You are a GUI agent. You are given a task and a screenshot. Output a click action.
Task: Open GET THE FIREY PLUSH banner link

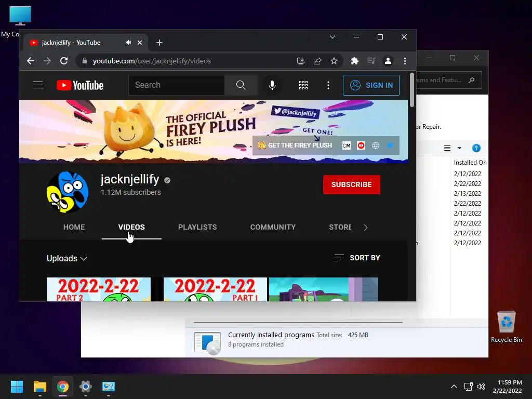(295, 145)
